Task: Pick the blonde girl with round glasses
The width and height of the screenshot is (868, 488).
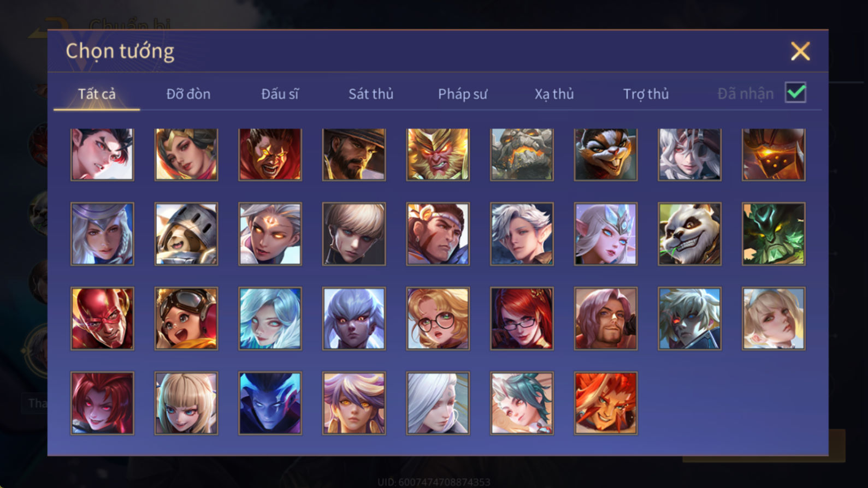Action: (x=438, y=319)
